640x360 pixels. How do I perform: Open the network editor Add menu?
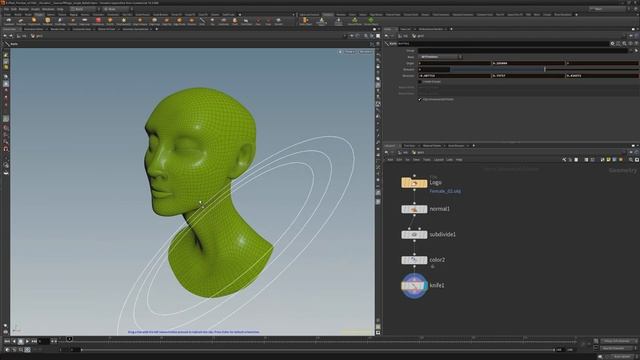point(390,160)
